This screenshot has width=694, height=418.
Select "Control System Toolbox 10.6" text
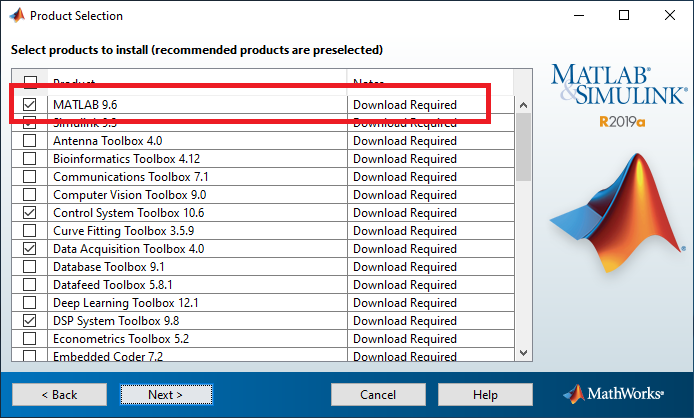click(129, 213)
